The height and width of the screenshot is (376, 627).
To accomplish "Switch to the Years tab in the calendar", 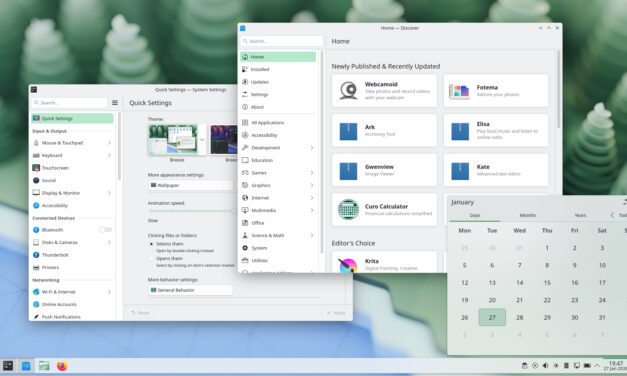I will [x=581, y=215].
